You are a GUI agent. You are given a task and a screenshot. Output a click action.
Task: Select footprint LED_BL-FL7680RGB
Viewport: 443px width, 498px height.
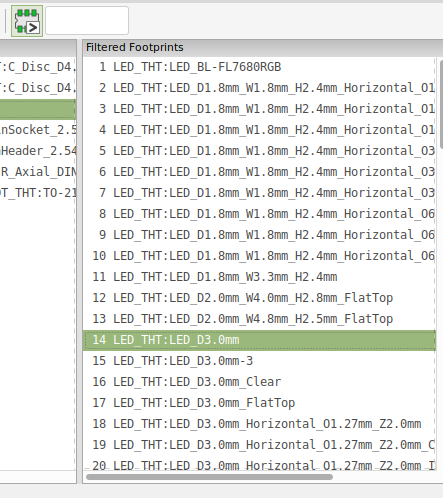[259, 67]
